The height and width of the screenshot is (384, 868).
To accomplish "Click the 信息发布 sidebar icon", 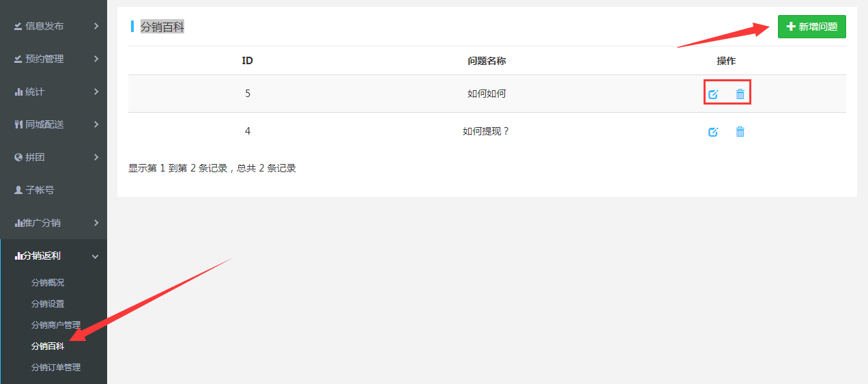I will click(18, 26).
